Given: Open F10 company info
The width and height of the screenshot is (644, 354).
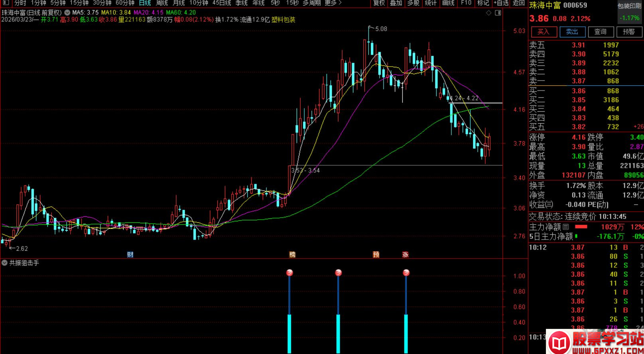Looking at the screenshot, I should tap(466, 3).
